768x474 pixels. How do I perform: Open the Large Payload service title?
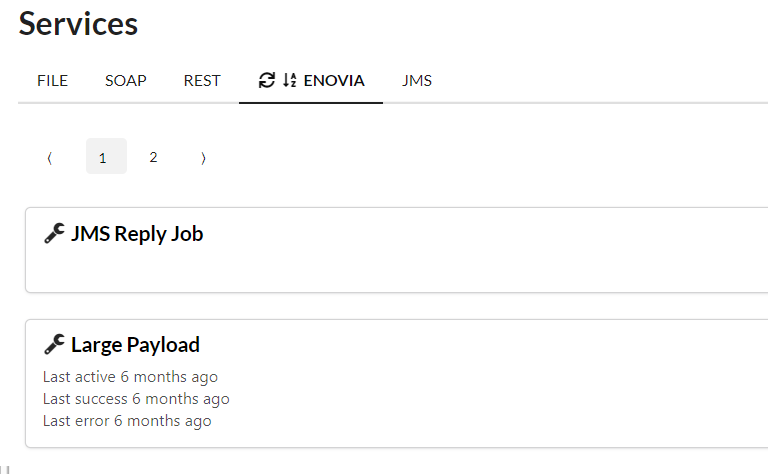(135, 345)
